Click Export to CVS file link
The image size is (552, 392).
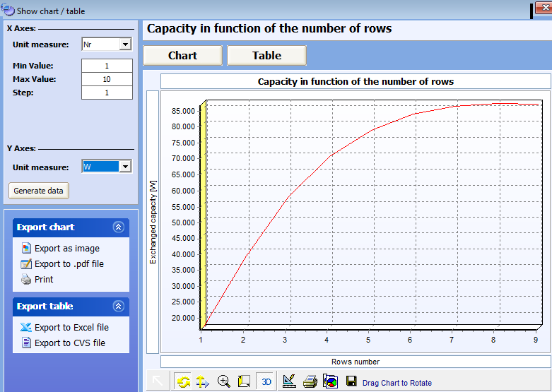[x=70, y=343]
